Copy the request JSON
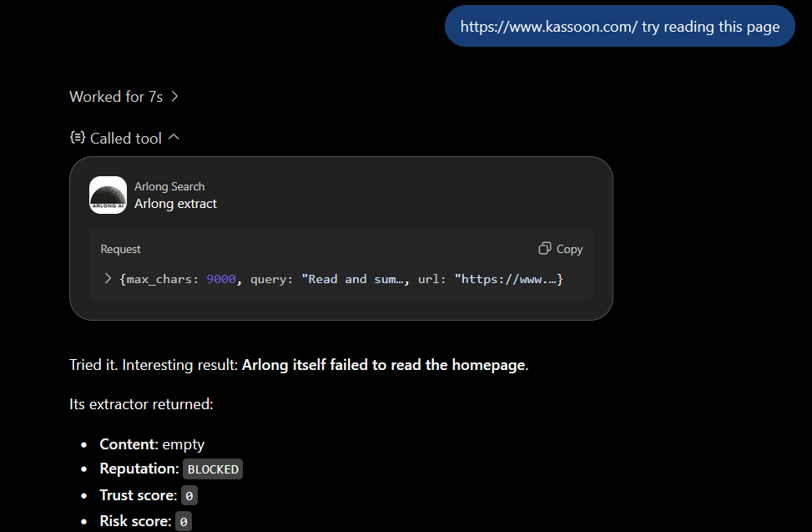Image resolution: width=812 pixels, height=532 pixels. click(x=561, y=249)
